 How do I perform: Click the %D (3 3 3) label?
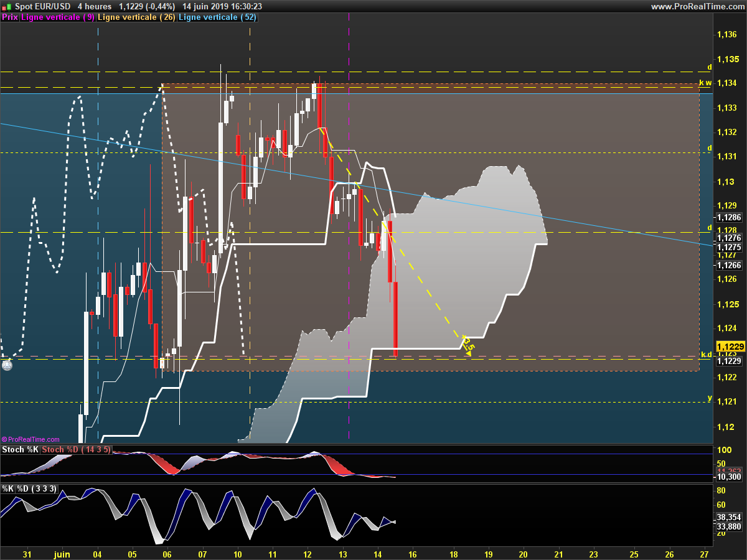[x=37, y=489]
